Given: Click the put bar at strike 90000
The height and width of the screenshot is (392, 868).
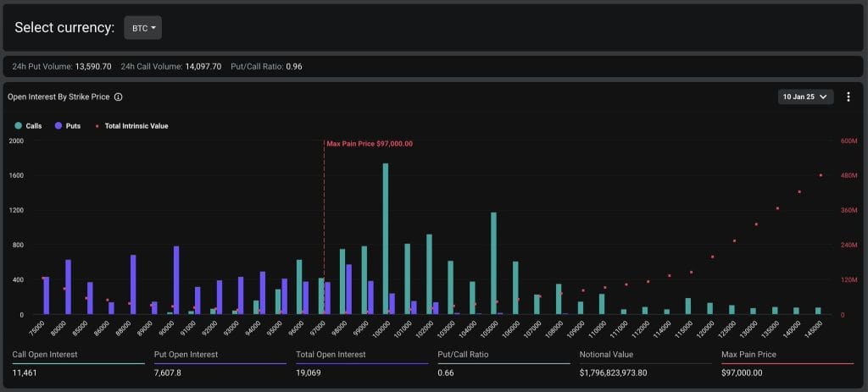Looking at the screenshot, I should (x=176, y=280).
